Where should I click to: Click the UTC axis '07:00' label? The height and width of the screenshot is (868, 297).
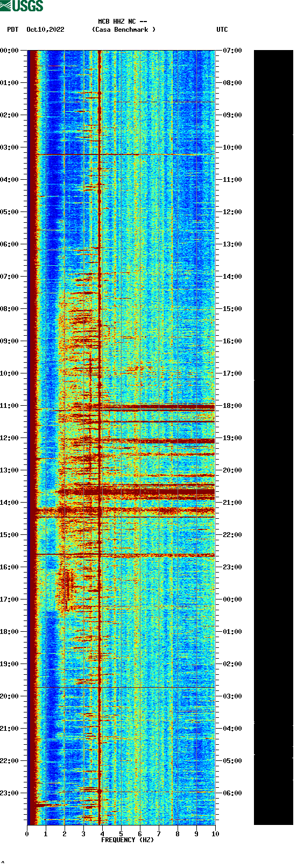232,51
